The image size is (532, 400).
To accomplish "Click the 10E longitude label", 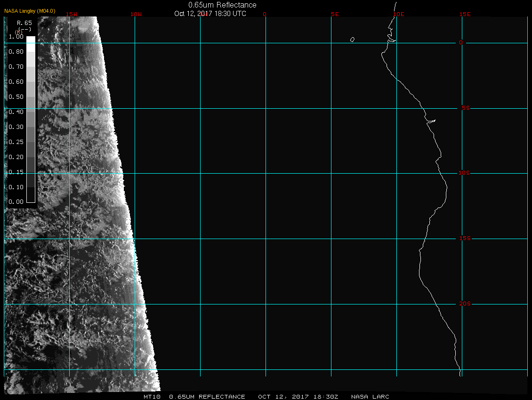I will (398, 14).
